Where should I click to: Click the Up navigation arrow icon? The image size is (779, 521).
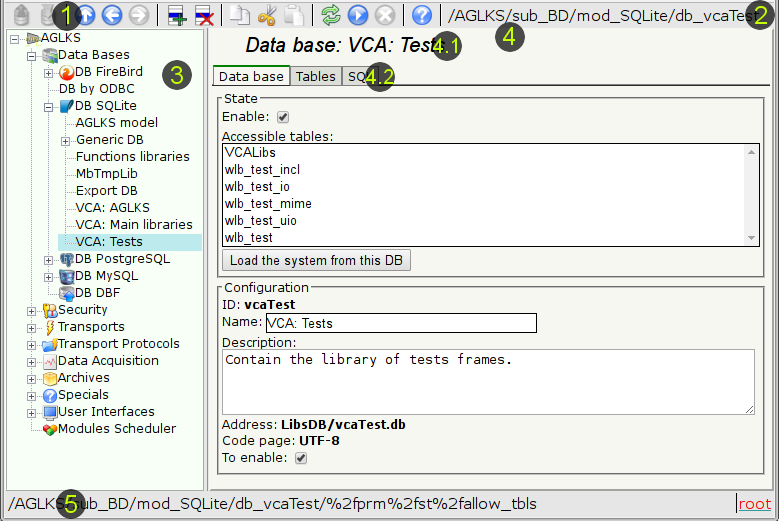[x=87, y=16]
